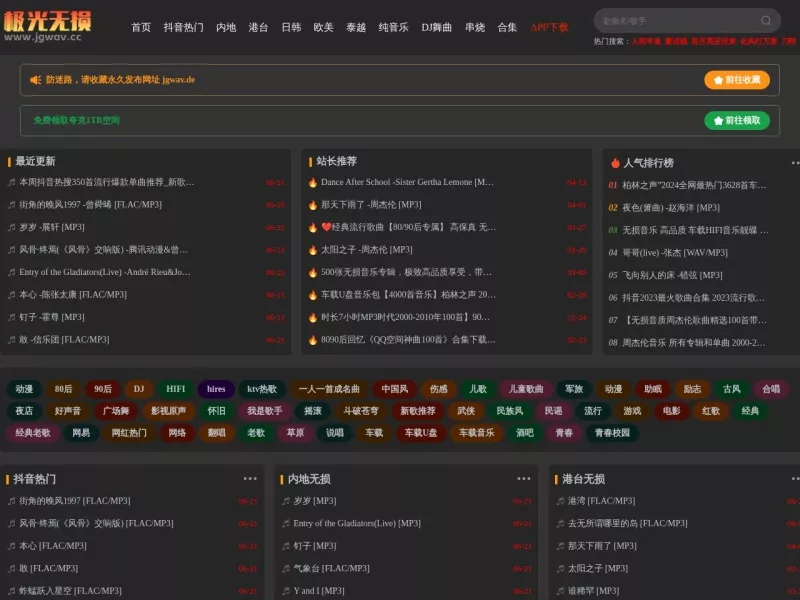This screenshot has height=600, width=800.
Task: Expand the 内地无损 section with three dots
Action: (x=524, y=479)
